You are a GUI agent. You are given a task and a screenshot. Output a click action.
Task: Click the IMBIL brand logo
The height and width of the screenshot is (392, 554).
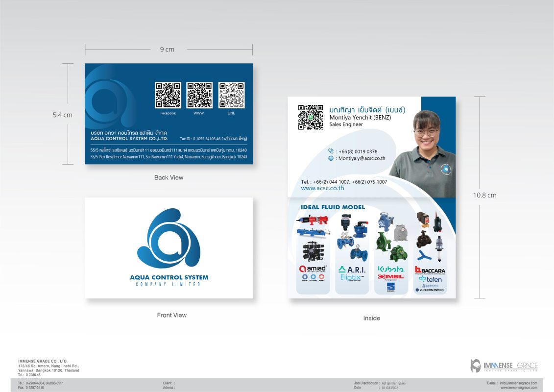(390, 277)
